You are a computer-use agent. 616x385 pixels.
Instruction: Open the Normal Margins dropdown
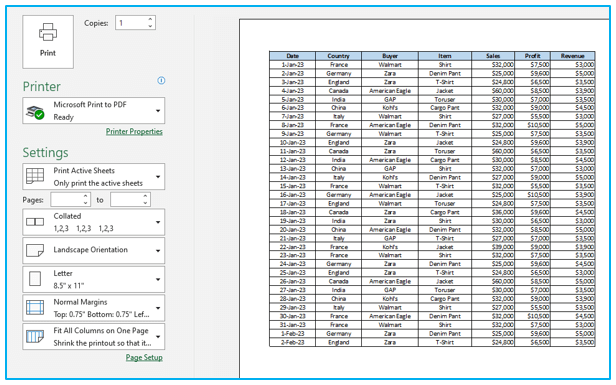pyautogui.click(x=94, y=308)
